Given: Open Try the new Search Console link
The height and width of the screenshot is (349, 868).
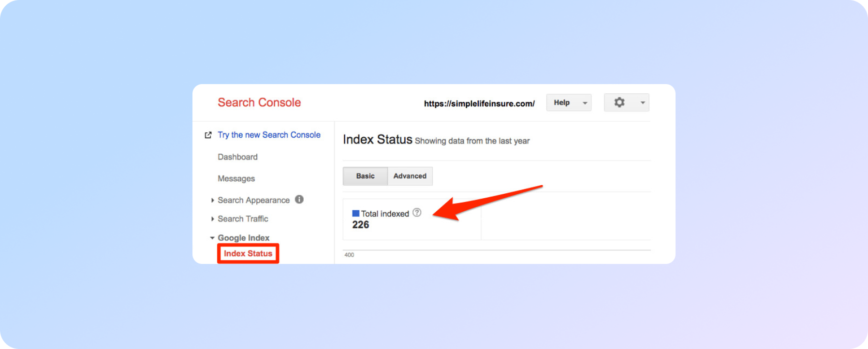Looking at the screenshot, I should [269, 135].
